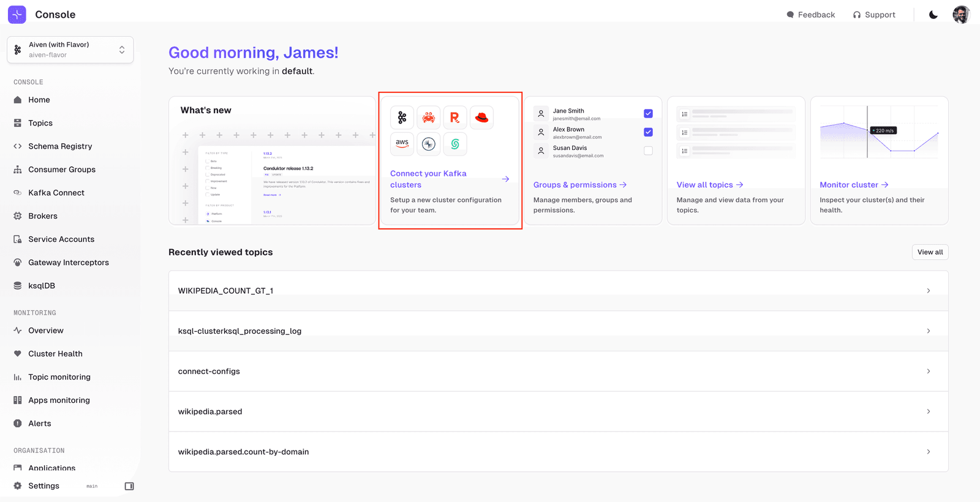Image resolution: width=980 pixels, height=502 pixels.
Task: Open Groups & permissions link
Action: (579, 185)
